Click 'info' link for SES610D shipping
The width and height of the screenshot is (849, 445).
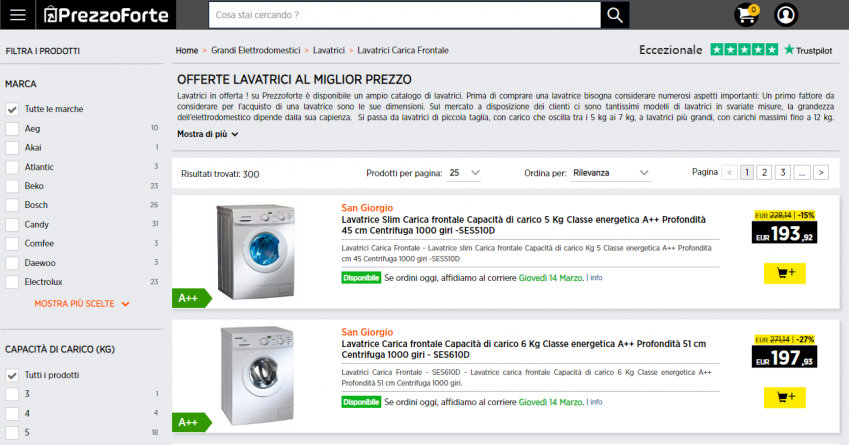pos(596,402)
